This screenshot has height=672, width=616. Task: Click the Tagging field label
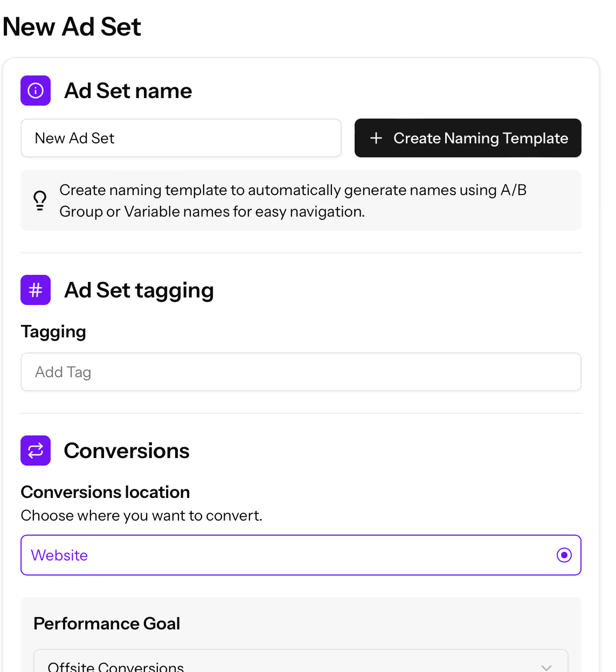(53, 331)
